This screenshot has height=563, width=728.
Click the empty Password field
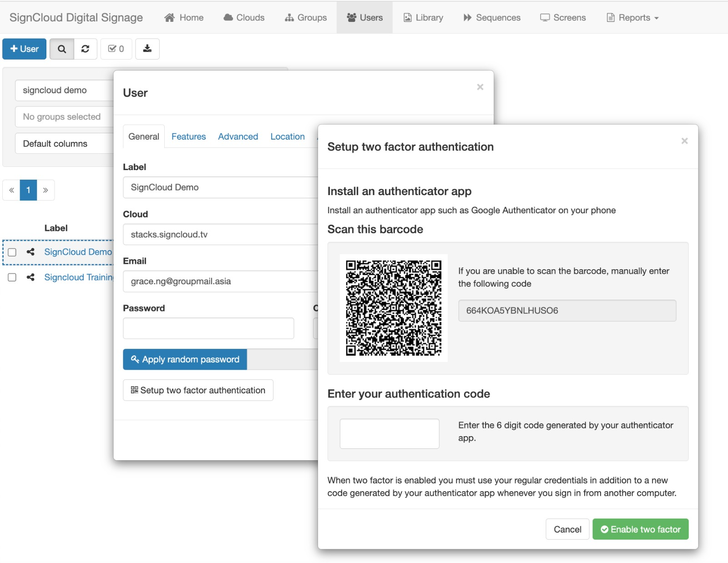click(x=208, y=328)
